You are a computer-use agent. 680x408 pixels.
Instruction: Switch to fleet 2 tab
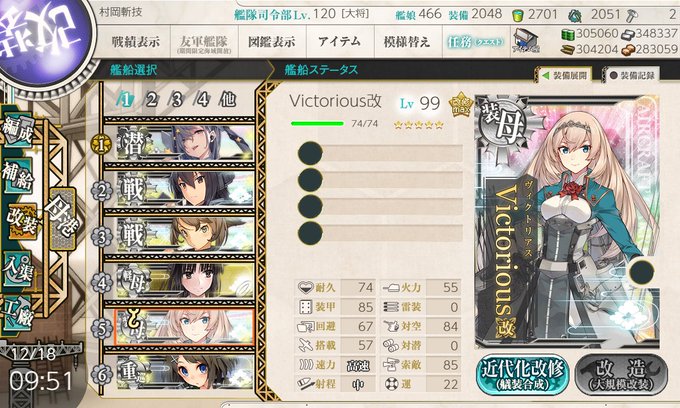[x=151, y=100]
